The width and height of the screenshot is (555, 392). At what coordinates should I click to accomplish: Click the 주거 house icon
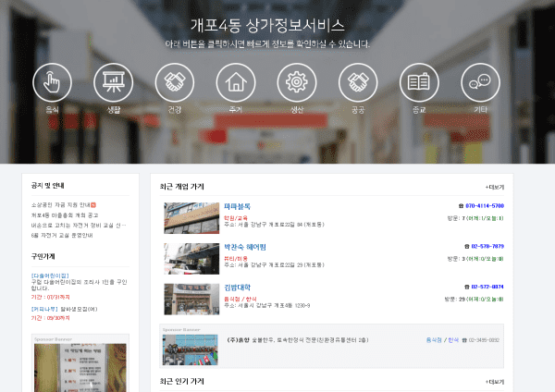point(236,82)
